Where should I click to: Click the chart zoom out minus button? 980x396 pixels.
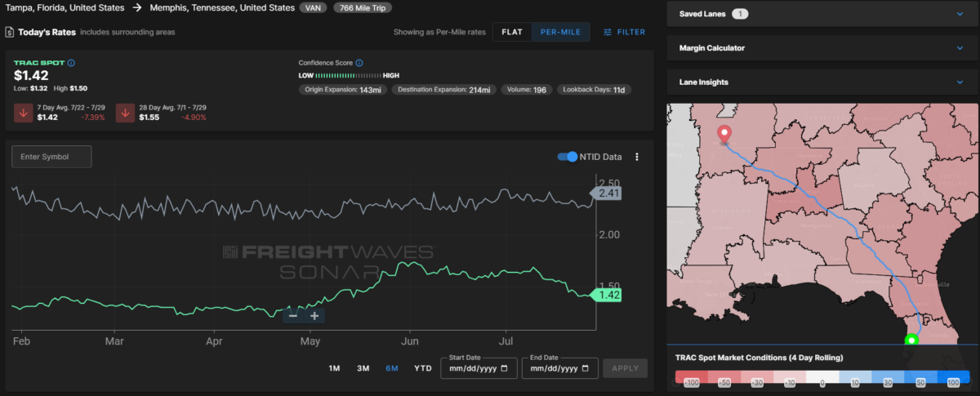[x=293, y=316]
